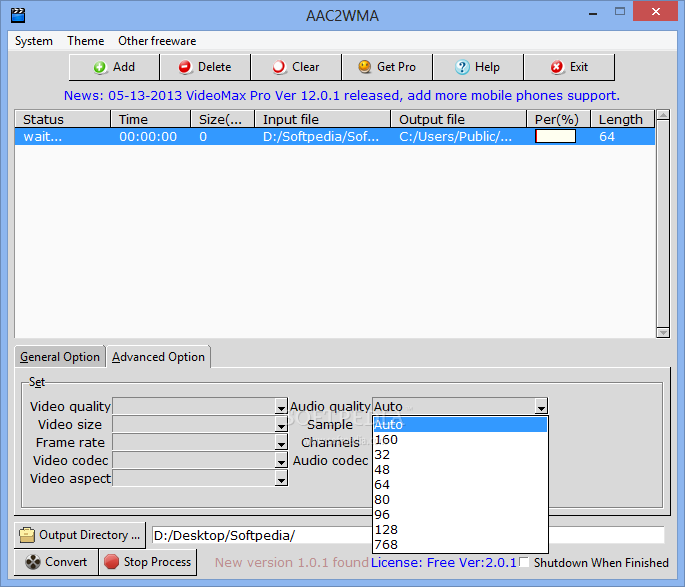The image size is (685, 587).
Task: Open the Frame rate dropdown
Action: coord(281,444)
